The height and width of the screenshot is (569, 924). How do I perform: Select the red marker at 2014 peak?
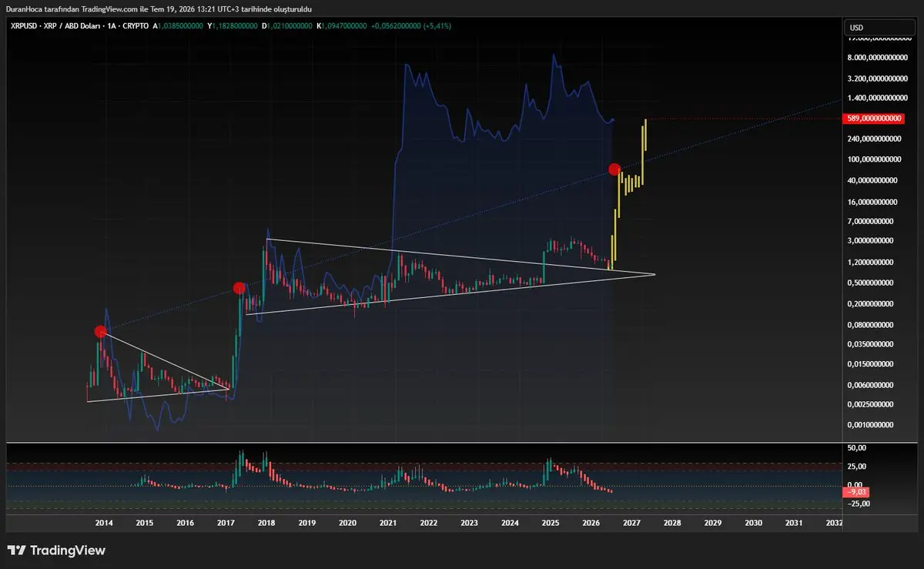point(100,332)
